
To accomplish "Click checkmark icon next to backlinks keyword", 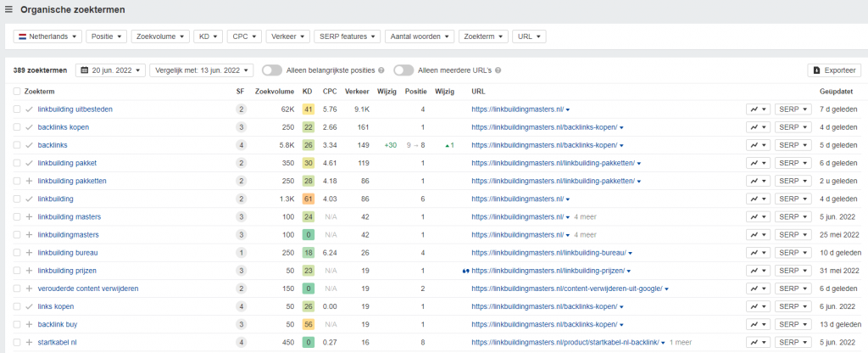I will [x=30, y=145].
